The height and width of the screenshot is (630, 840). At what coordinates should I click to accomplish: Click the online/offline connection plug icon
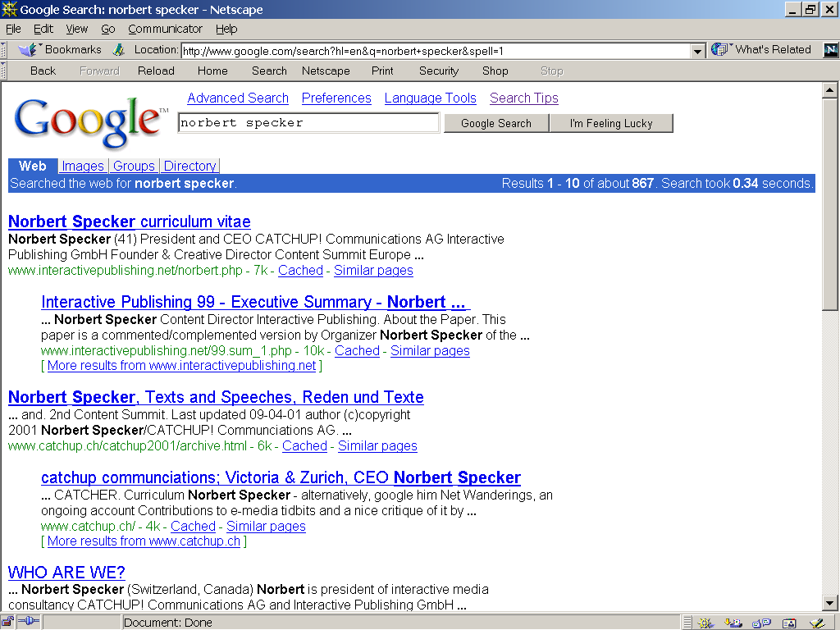pyautogui.click(x=29, y=622)
